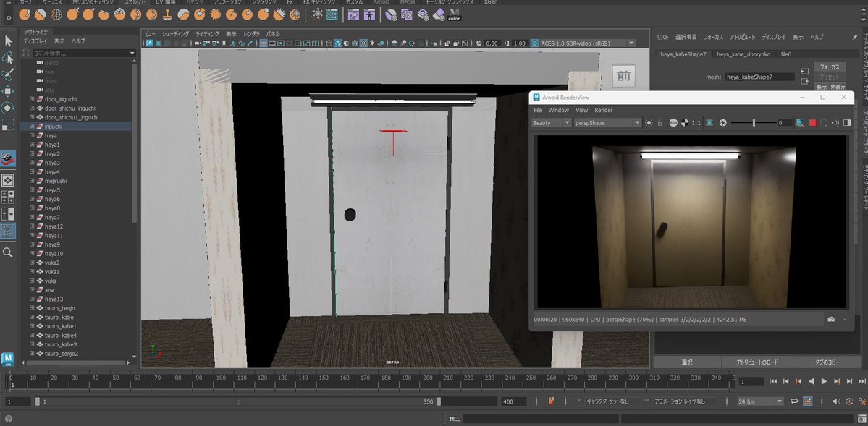Toggle the 1:1 zoom in Arnold RenderView
The width and height of the screenshot is (868, 426).
click(696, 122)
